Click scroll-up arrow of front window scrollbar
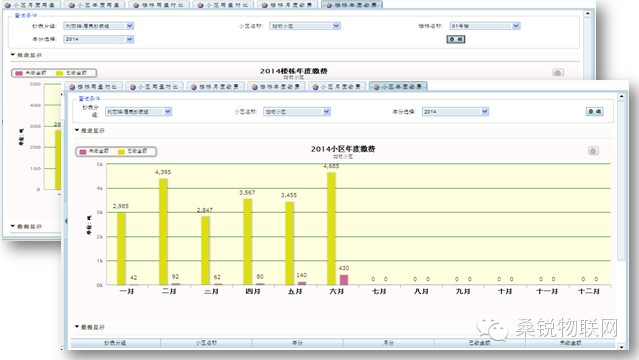The image size is (639, 360). click(x=621, y=97)
